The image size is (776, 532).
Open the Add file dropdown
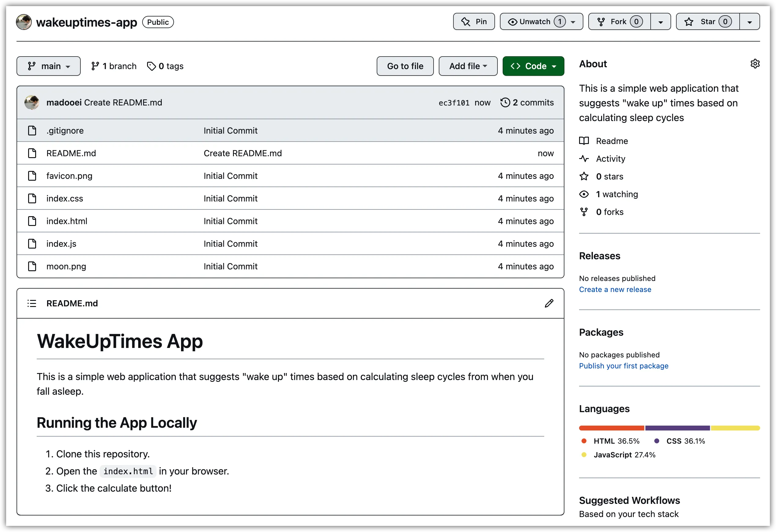click(468, 66)
